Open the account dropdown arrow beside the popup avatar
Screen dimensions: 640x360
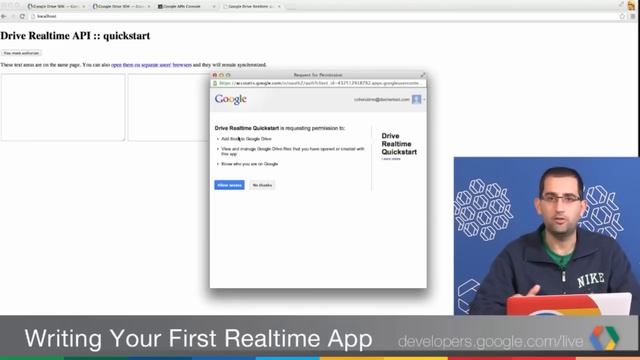pos(424,99)
